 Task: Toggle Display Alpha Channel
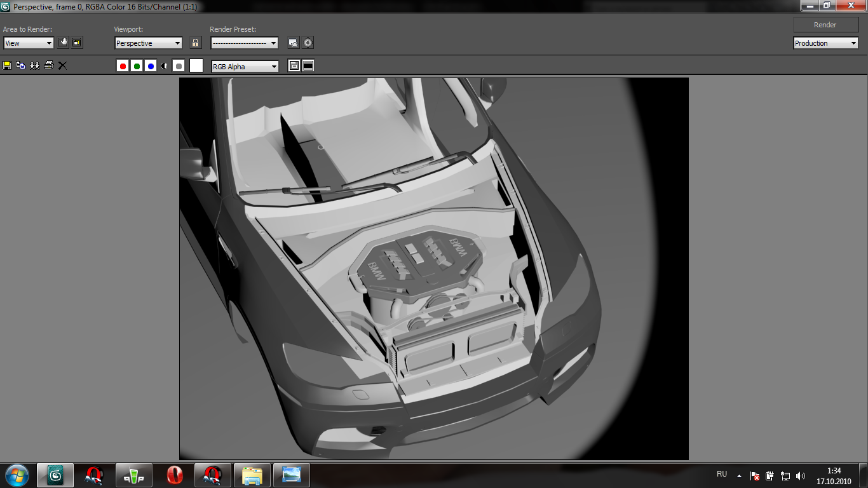tap(165, 66)
